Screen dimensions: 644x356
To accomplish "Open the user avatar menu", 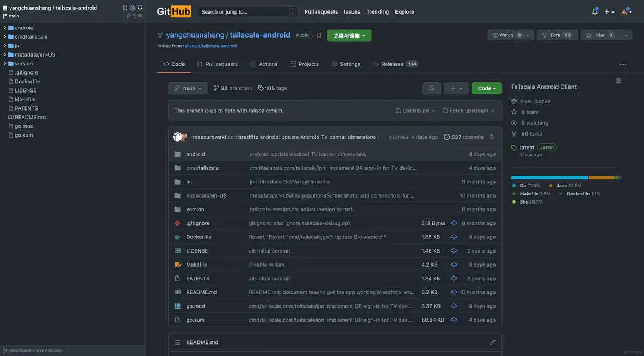I will pyautogui.click(x=626, y=11).
